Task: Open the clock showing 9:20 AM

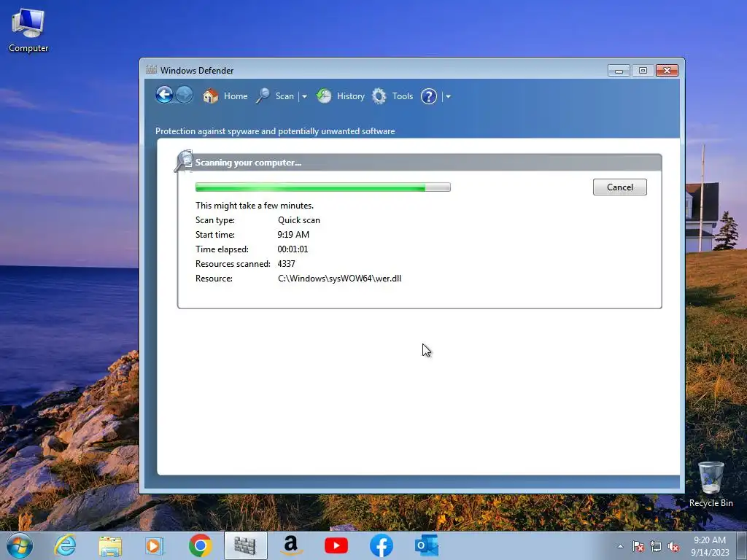Action: (710, 546)
